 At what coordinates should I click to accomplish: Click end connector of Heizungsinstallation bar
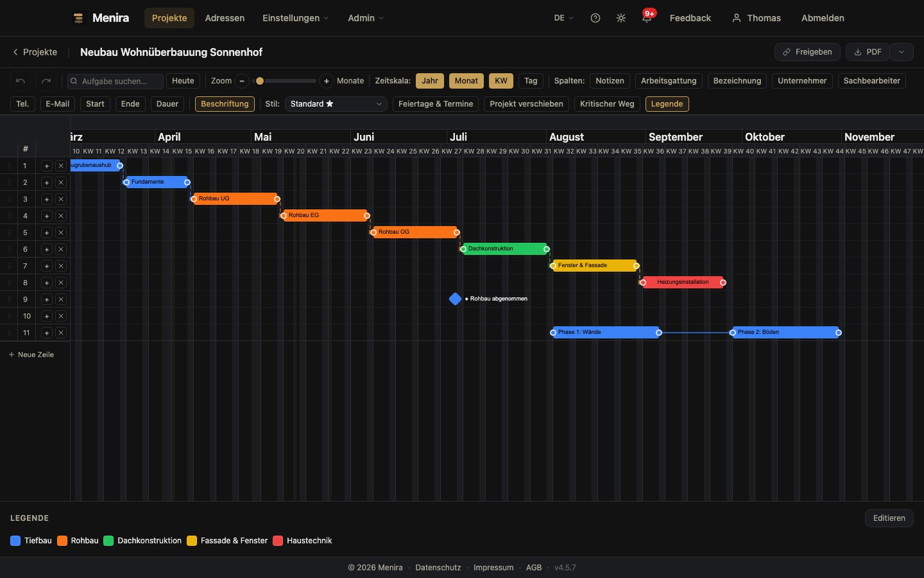(x=723, y=283)
